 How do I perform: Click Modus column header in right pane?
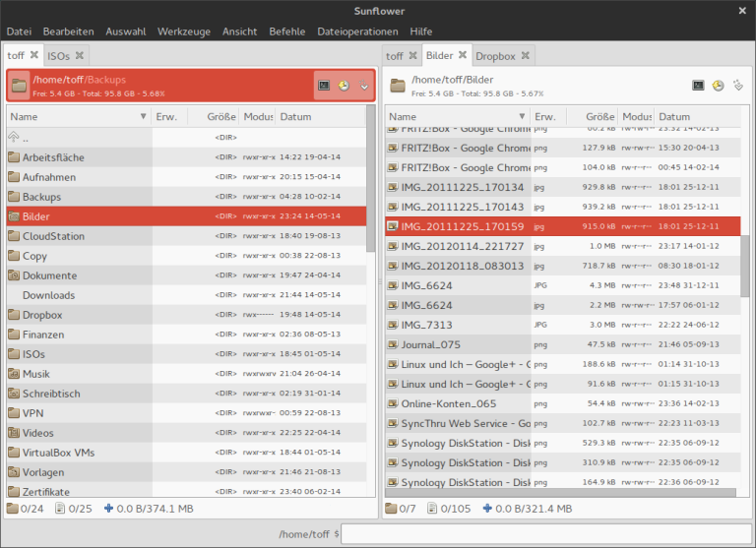click(x=637, y=117)
